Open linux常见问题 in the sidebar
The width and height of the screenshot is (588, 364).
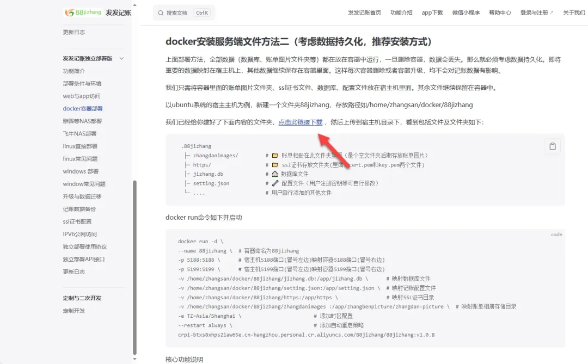pos(80,159)
